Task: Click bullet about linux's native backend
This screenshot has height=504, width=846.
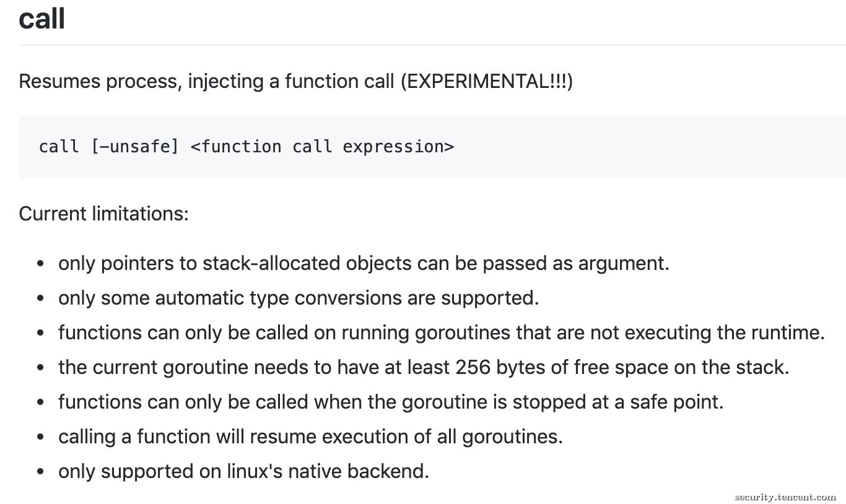Action: point(243,471)
